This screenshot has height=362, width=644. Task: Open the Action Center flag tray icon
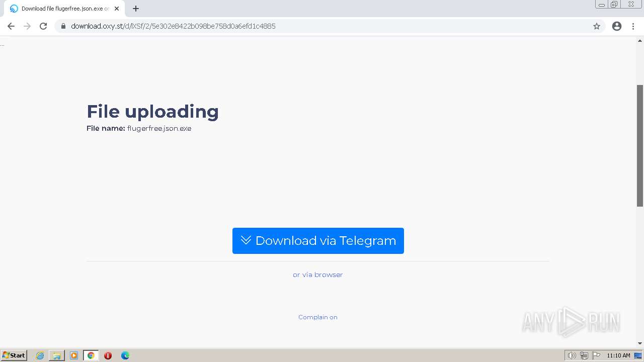coord(596,355)
